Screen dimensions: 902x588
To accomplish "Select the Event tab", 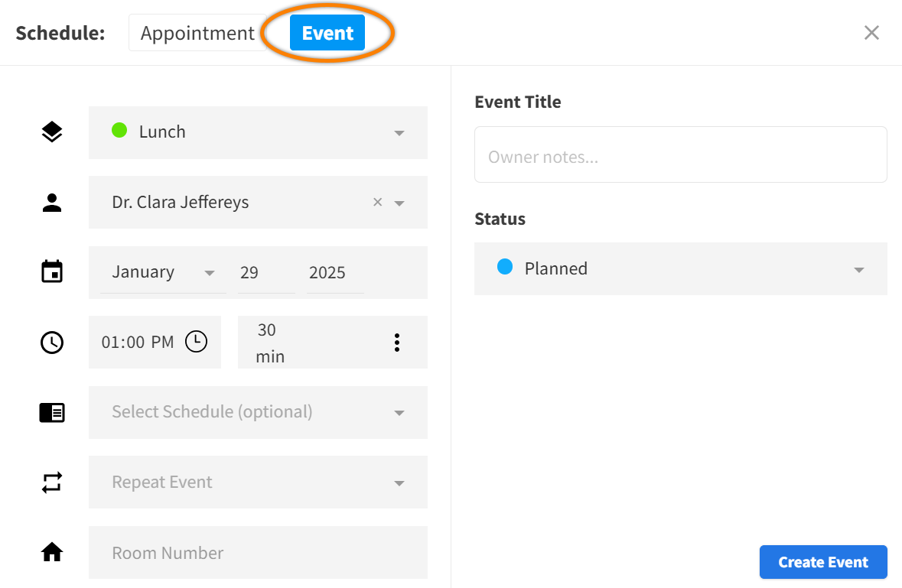I will pos(327,34).
